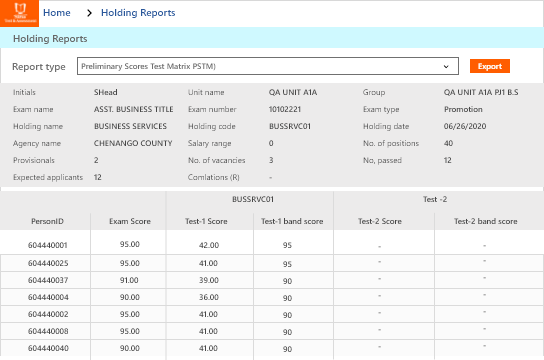The image size is (544, 360).
Task: Click exam type value Promotion
Action: 463,109
